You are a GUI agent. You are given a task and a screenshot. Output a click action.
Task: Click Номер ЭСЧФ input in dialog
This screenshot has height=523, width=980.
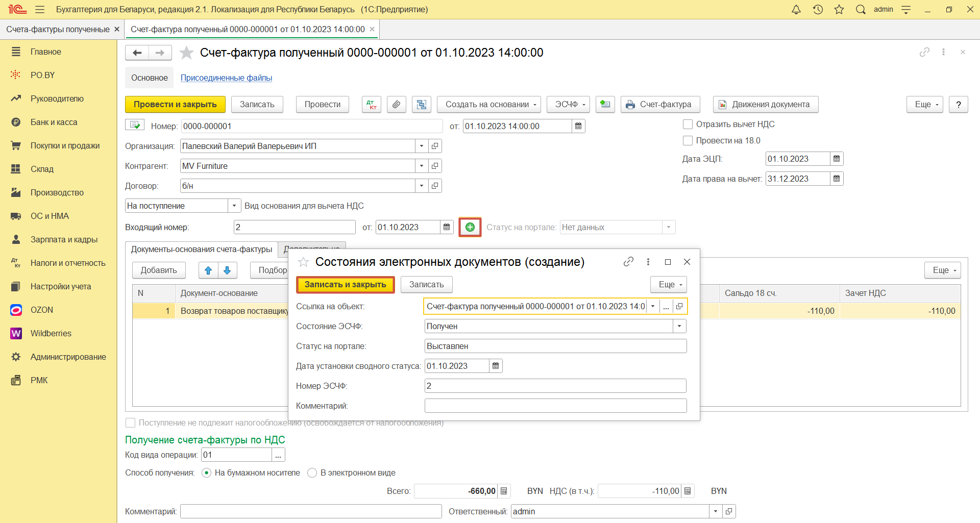tap(555, 386)
